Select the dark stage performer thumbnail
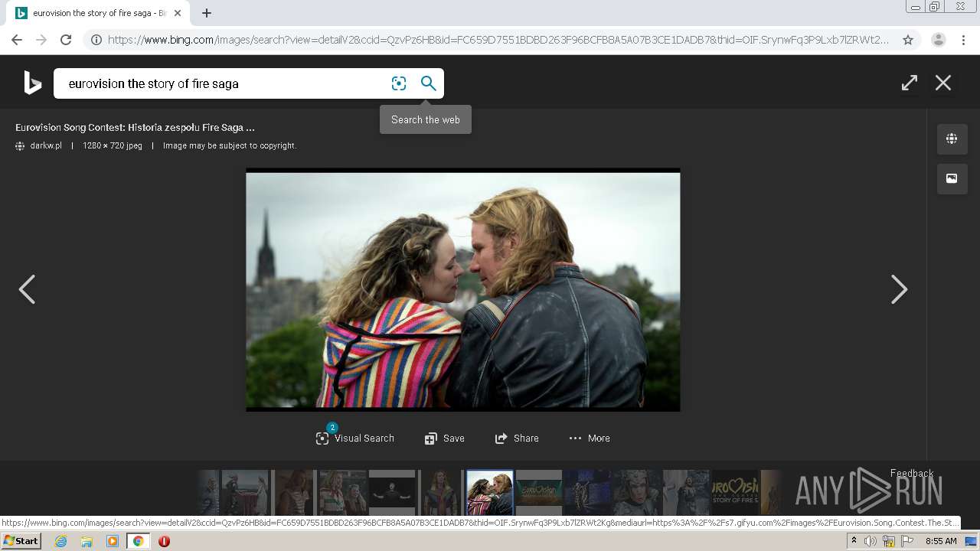This screenshot has height=551, width=980. pos(392,492)
